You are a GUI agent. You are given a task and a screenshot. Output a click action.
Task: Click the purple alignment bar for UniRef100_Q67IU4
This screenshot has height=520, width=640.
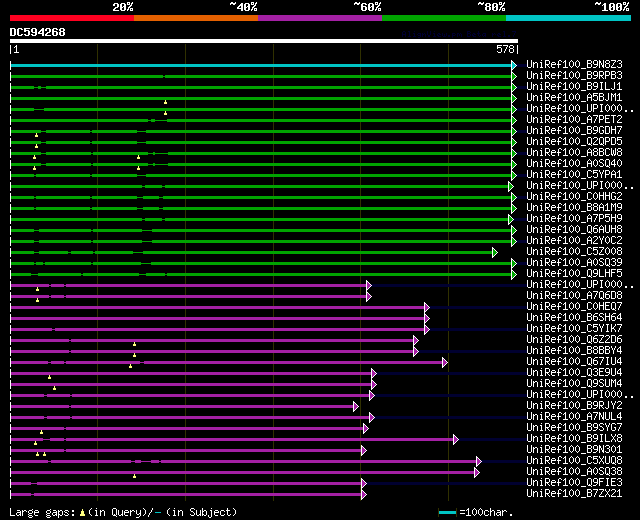227,362
